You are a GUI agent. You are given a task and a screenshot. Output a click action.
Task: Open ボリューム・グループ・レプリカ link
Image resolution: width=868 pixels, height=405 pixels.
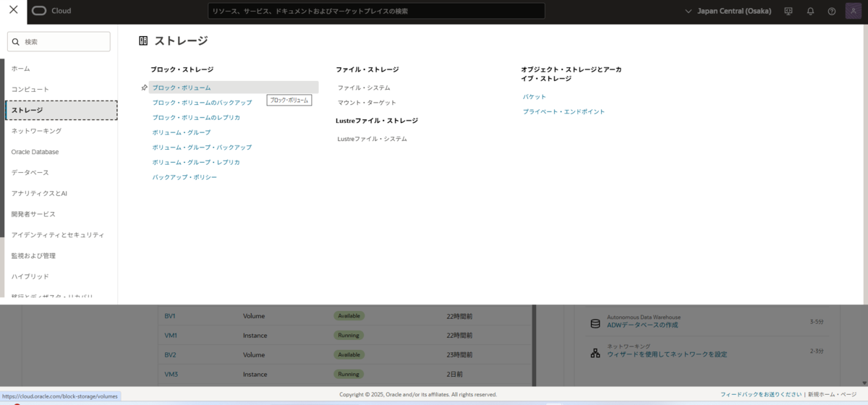tap(196, 162)
